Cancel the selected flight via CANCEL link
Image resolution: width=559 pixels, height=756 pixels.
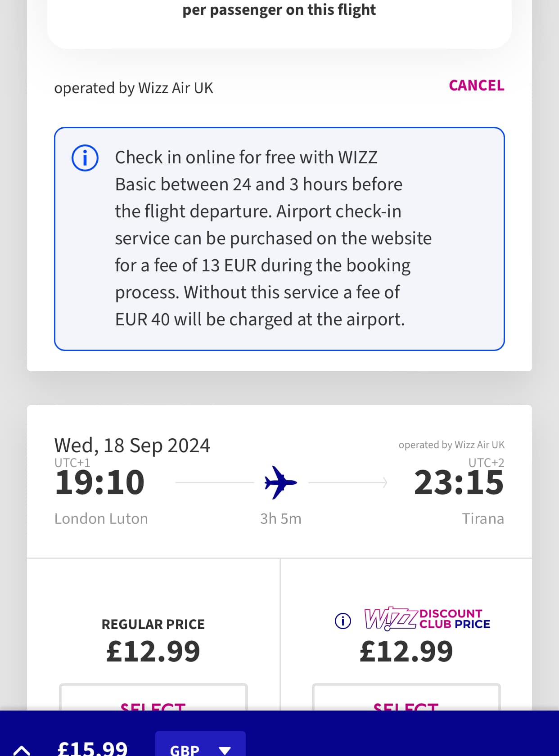pos(477,85)
